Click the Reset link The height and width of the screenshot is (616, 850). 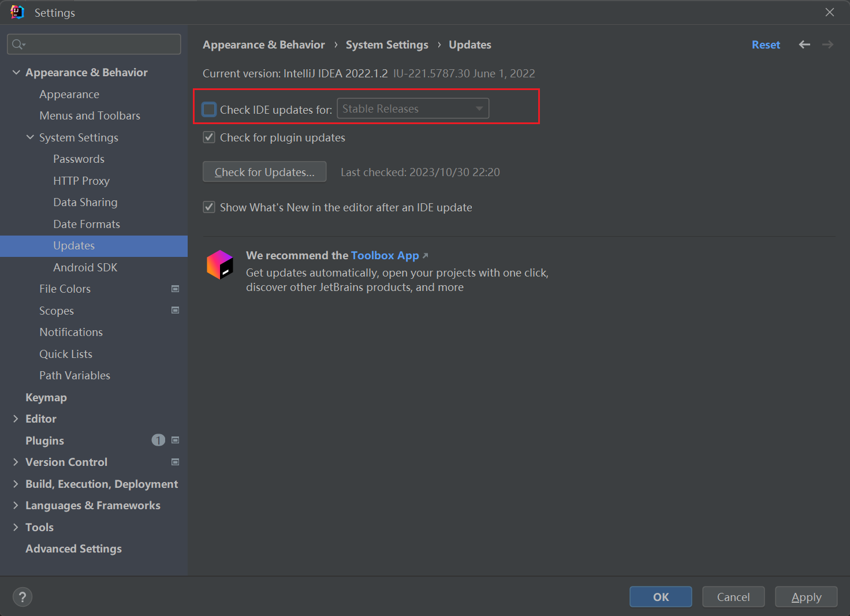766,44
